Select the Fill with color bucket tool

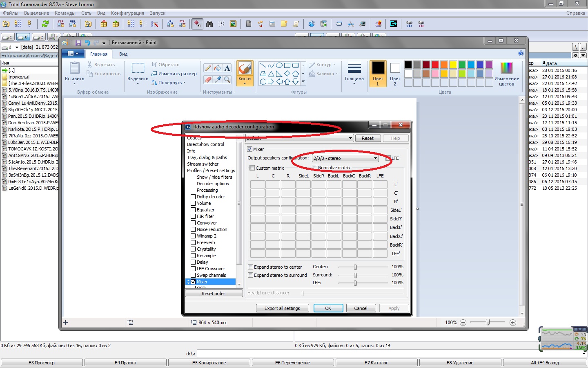[x=218, y=68]
